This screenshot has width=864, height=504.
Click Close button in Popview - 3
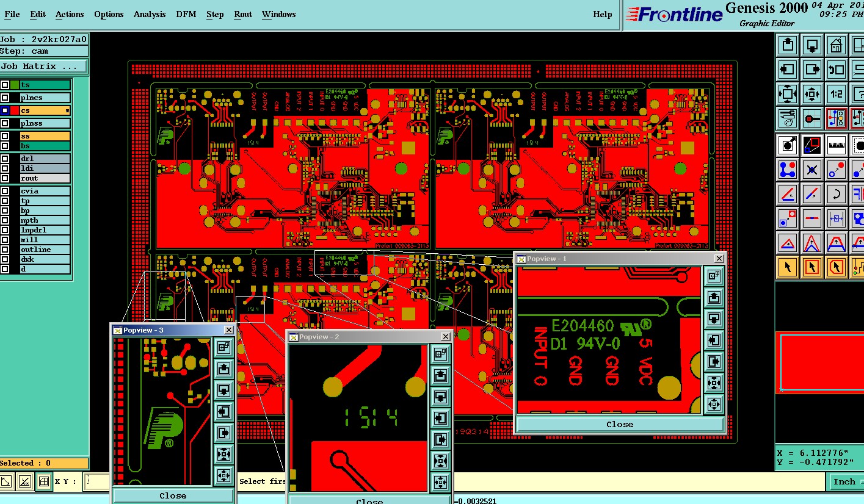pos(173,495)
